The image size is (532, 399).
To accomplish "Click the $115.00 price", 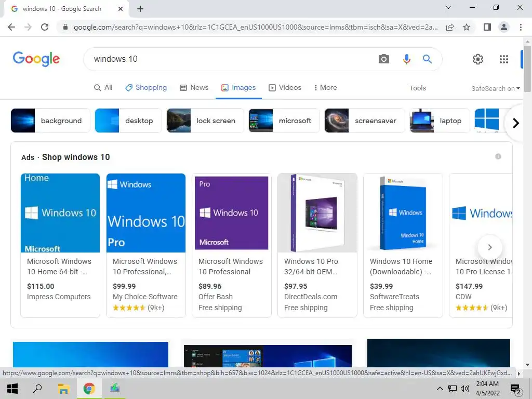I will point(41,286).
